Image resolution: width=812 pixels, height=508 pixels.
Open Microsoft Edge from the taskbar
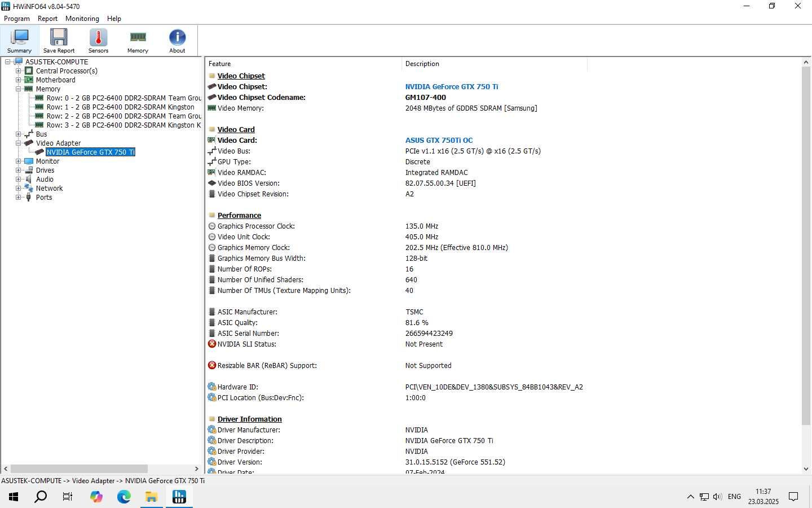click(x=124, y=497)
